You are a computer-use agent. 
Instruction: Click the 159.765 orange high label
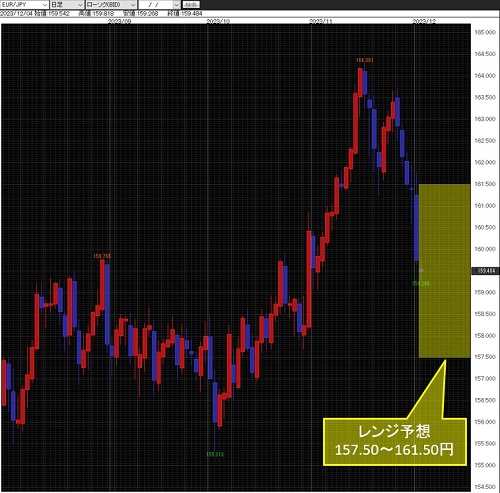(x=102, y=256)
